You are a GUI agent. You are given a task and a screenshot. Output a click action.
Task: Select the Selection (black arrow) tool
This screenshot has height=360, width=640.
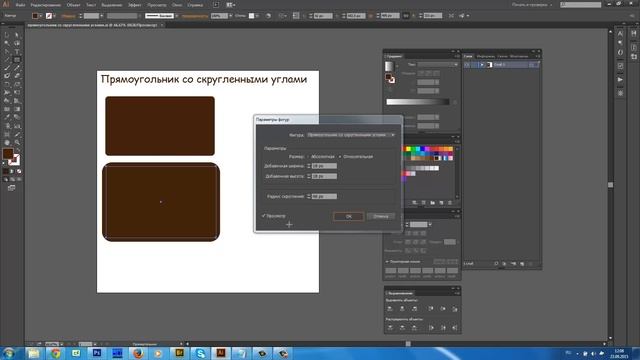pos(7,35)
